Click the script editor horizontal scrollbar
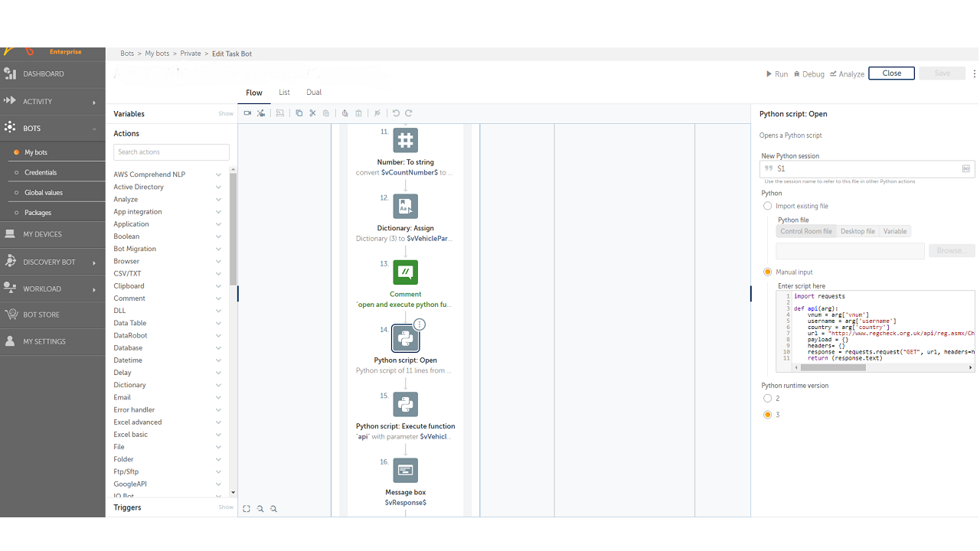The image size is (980, 551). coord(833,367)
